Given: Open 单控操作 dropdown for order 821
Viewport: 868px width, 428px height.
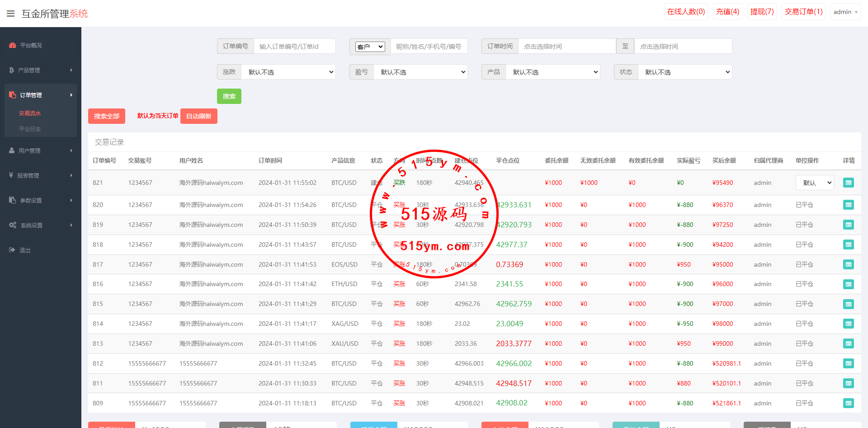Looking at the screenshot, I should tap(814, 183).
